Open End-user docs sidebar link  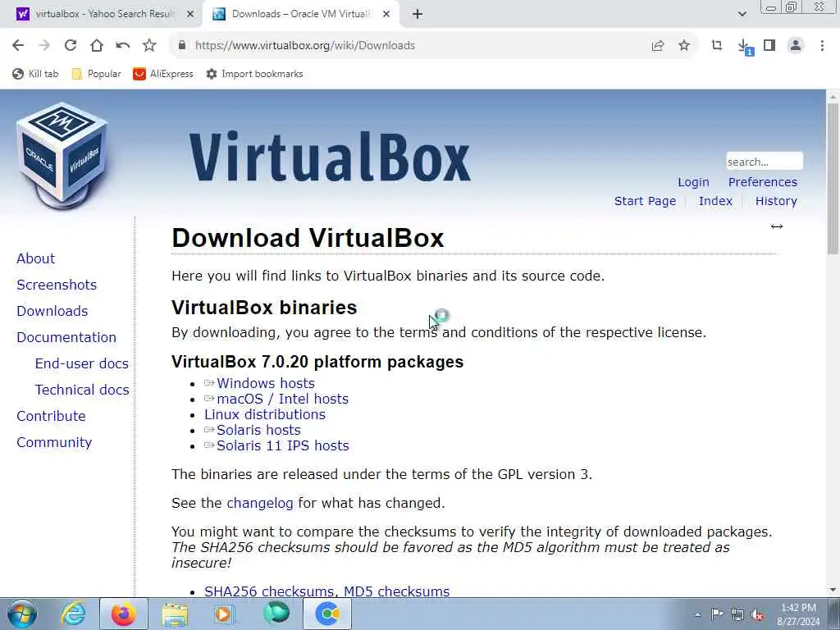coord(82,363)
